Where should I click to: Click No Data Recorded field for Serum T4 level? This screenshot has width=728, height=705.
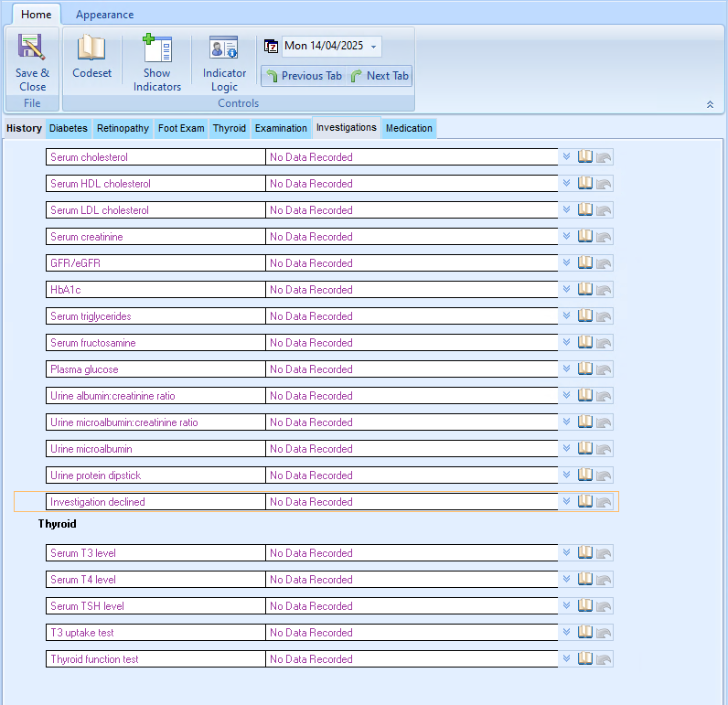pos(412,580)
